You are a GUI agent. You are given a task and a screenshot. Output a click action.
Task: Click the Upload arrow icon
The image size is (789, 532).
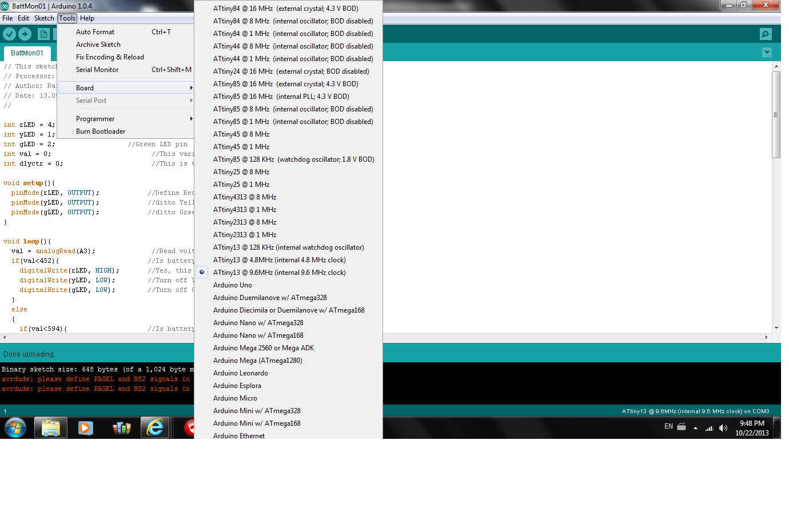coord(24,34)
